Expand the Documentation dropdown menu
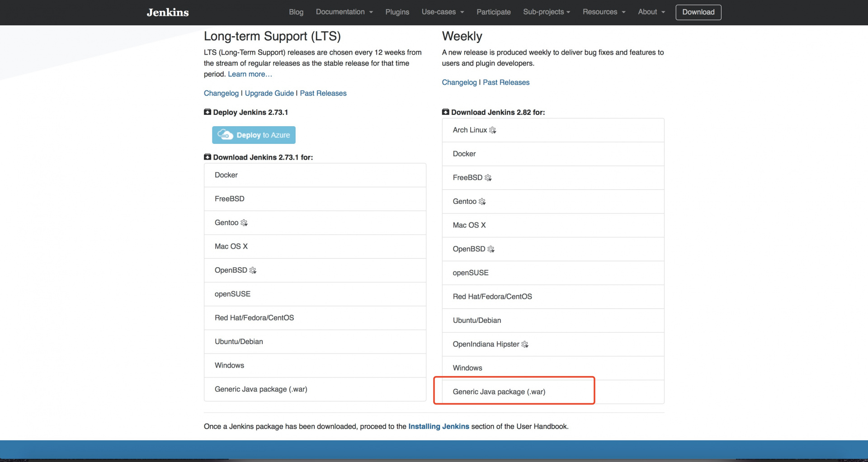868x462 pixels. click(344, 12)
